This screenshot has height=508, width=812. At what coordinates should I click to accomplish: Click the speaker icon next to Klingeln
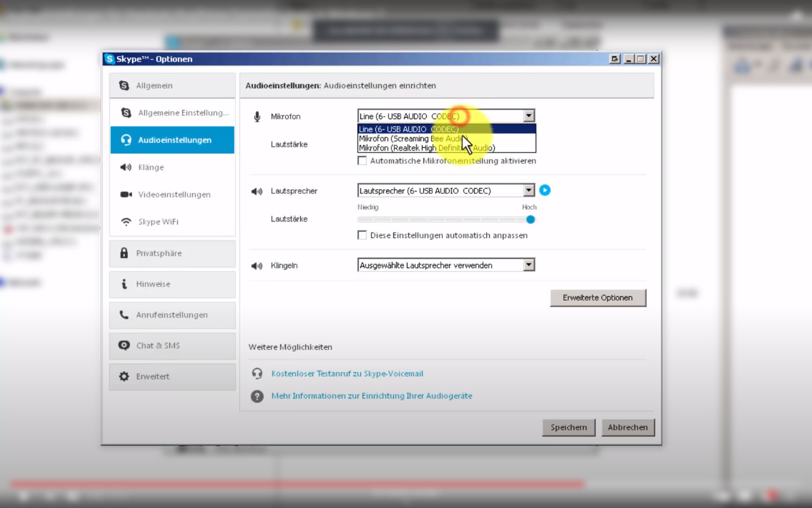click(257, 266)
